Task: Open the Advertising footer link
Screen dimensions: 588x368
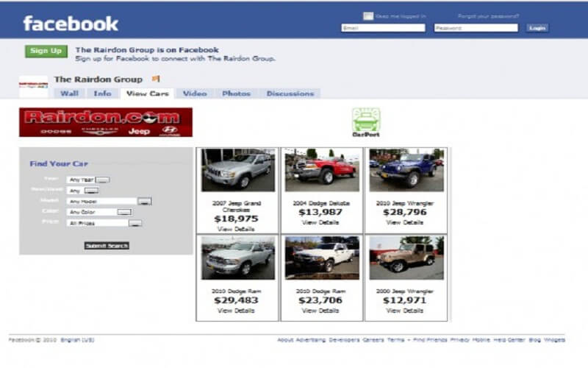Action: coord(311,340)
